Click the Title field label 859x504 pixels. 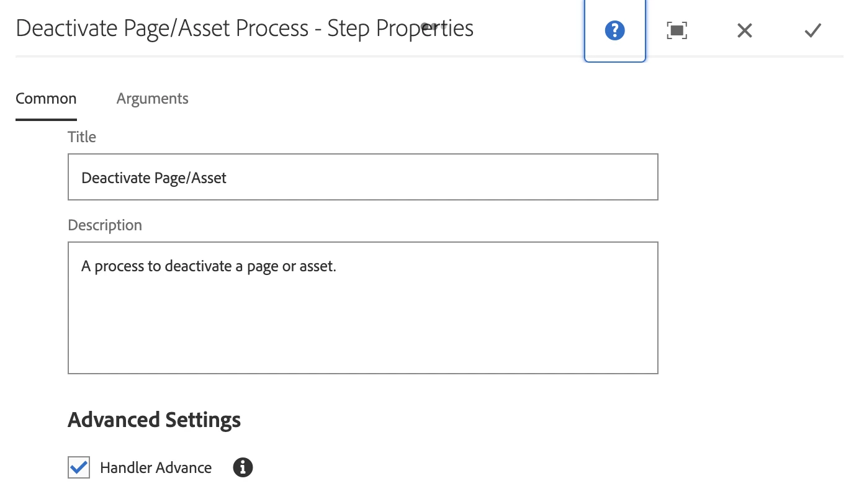tap(82, 137)
